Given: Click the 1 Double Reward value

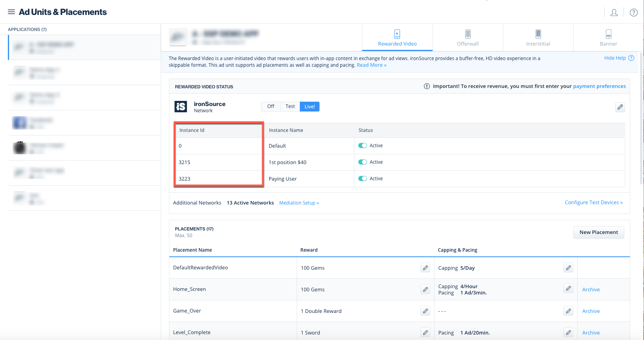Looking at the screenshot, I should click(321, 311).
